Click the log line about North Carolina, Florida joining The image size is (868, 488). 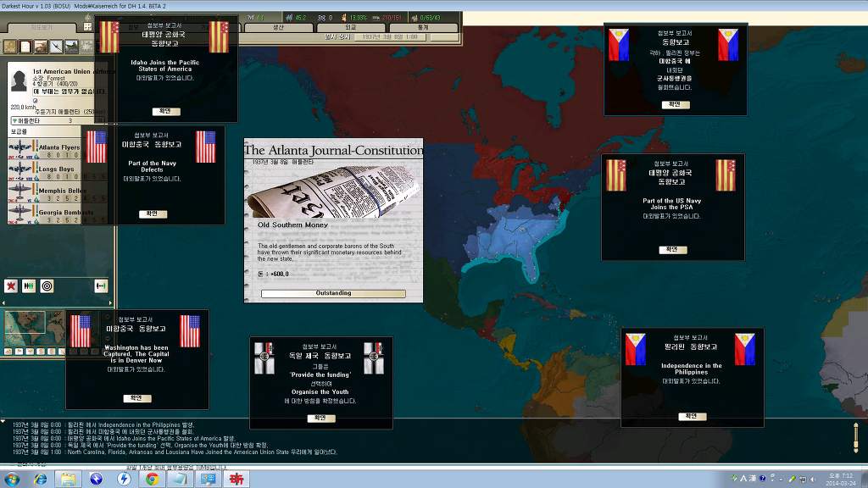click(x=175, y=452)
